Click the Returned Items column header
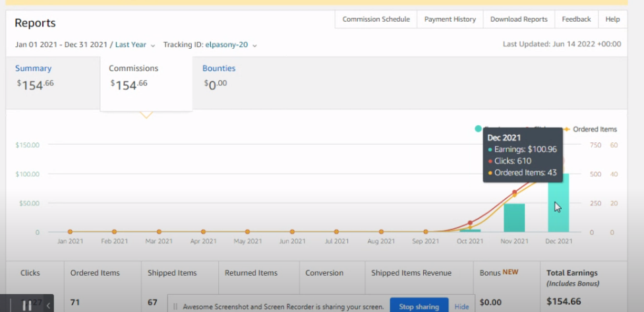This screenshot has height=312, width=644. point(251,273)
